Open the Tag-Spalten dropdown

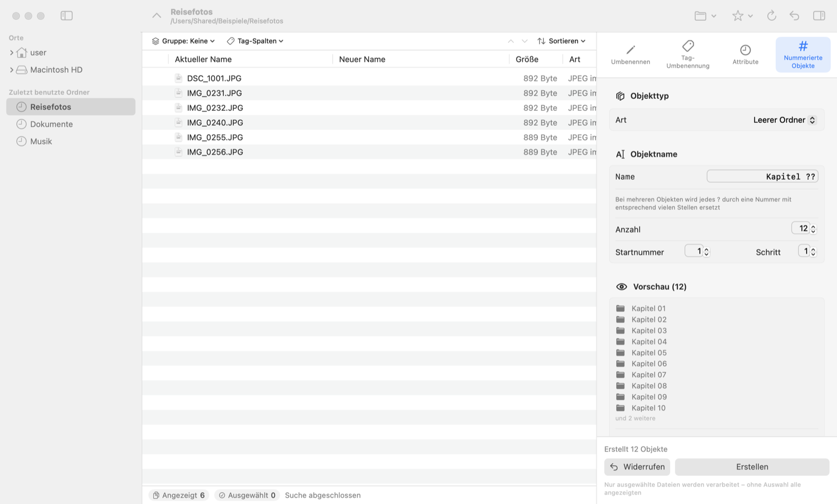pos(255,41)
